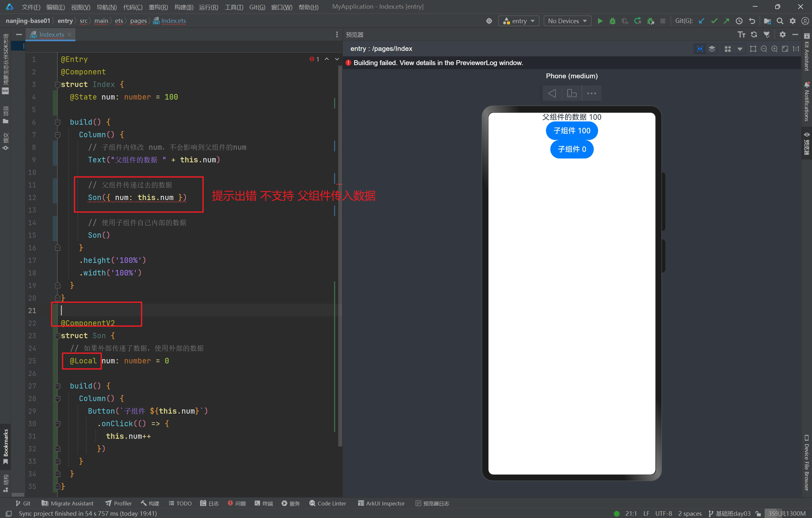Open previewer plug-in debug icon
The height and width of the screenshot is (518, 812).
point(767,34)
